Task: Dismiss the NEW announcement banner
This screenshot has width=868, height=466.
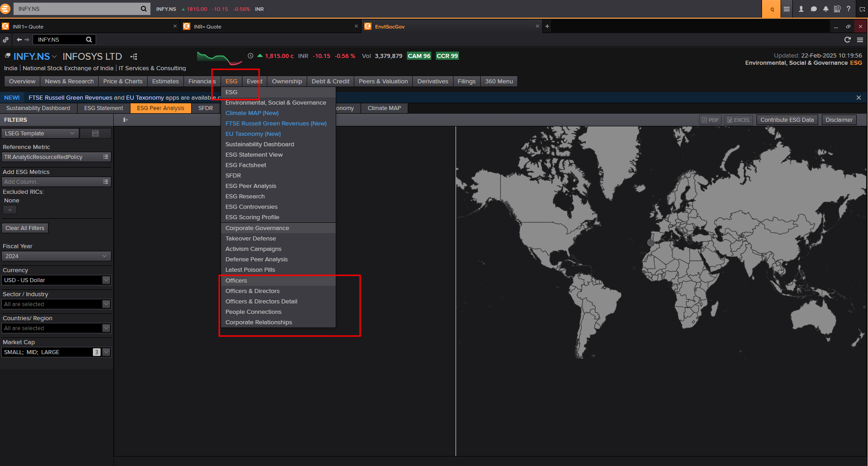Action: click(858, 98)
